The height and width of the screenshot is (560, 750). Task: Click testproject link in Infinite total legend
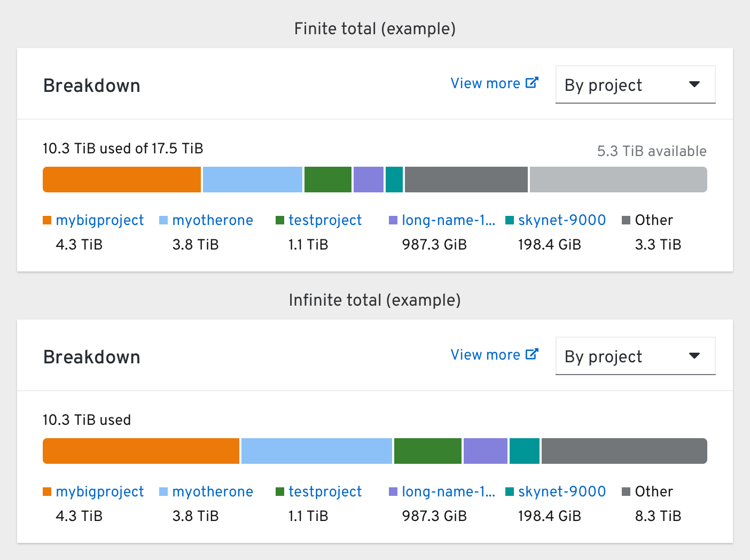(325, 492)
